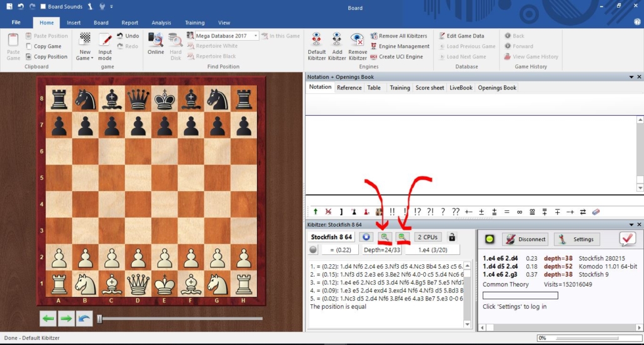Go to previous move with green left arrow
The height and width of the screenshot is (345, 644).
48,319
